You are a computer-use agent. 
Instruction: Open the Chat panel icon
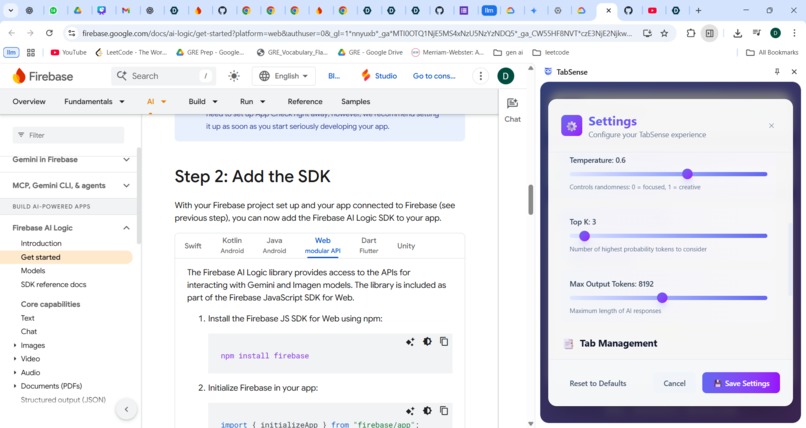pyautogui.click(x=512, y=110)
